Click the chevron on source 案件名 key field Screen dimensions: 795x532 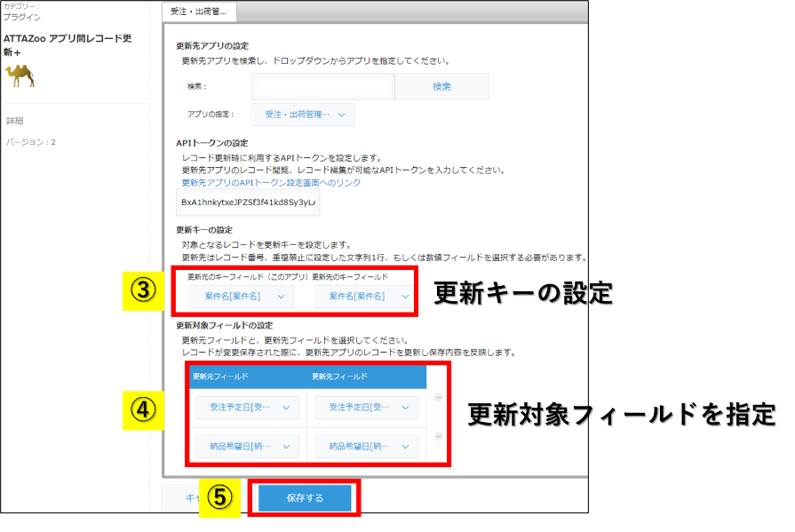(282, 294)
